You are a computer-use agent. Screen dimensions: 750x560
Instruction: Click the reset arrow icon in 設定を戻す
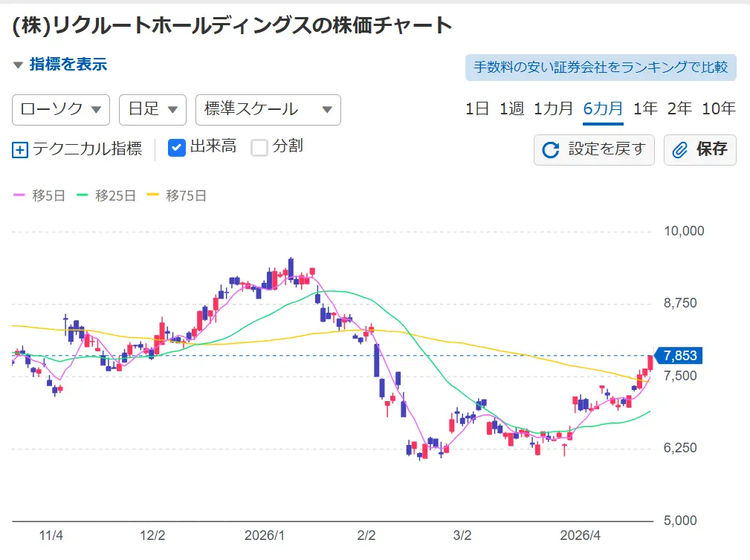click(x=551, y=150)
